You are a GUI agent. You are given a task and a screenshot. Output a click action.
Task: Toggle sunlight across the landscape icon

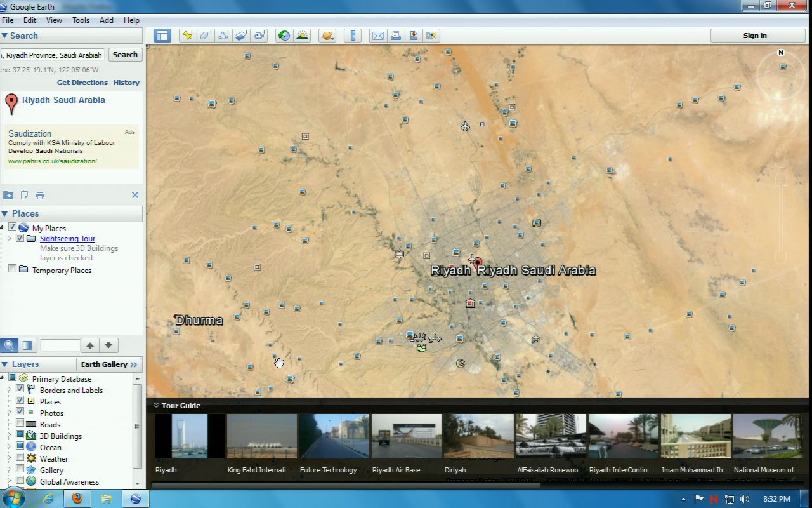tap(302, 36)
